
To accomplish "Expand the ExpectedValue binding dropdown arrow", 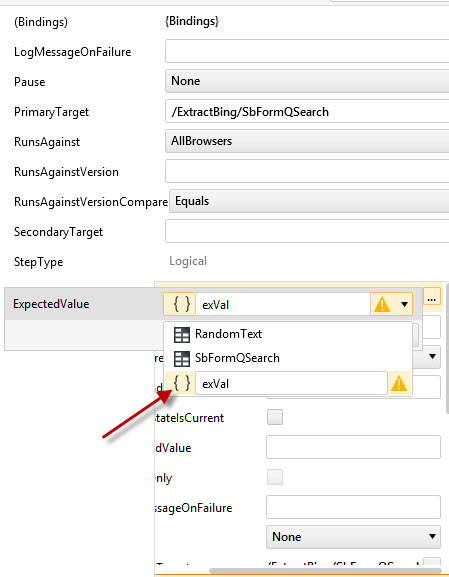I will point(404,305).
